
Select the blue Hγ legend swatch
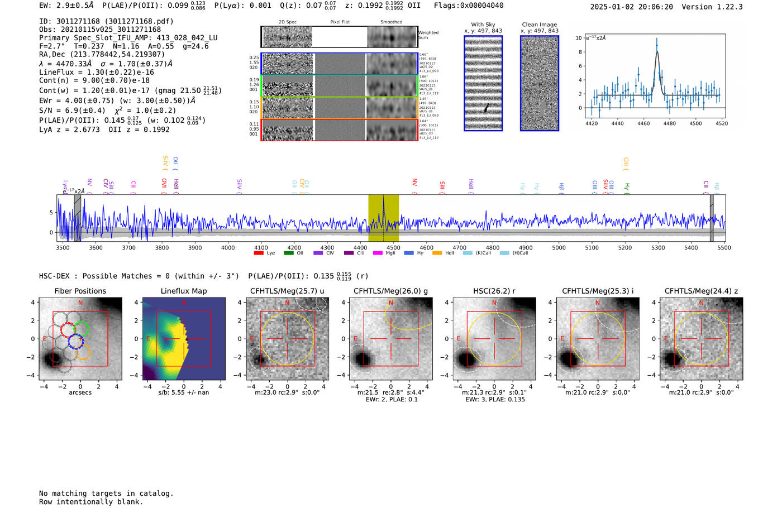coord(408,253)
